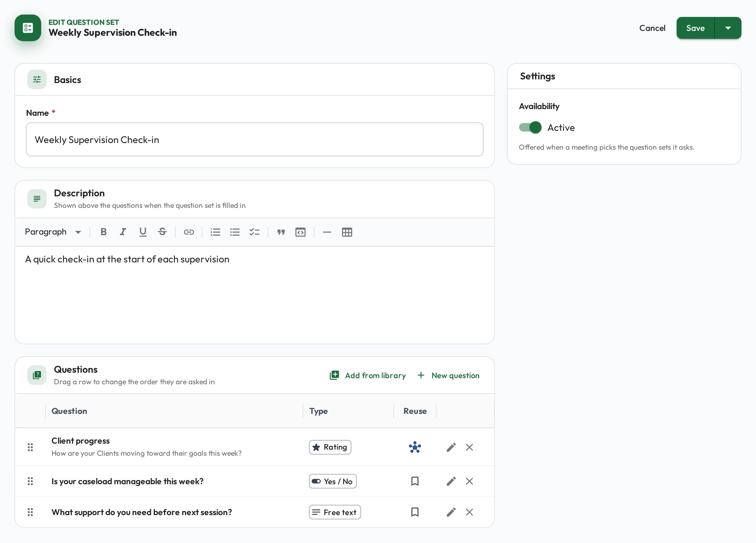Click the question set icon in header
756x543 pixels.
tap(28, 28)
